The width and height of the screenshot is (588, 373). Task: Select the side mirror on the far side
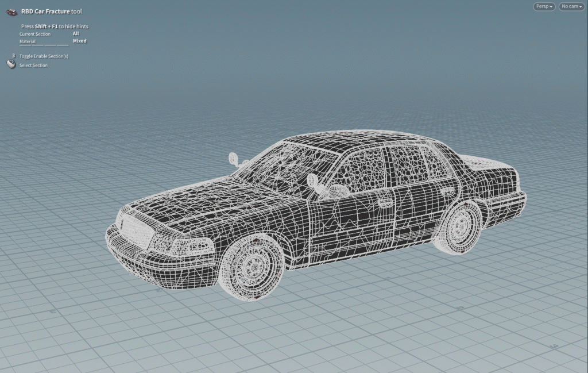[234, 157]
